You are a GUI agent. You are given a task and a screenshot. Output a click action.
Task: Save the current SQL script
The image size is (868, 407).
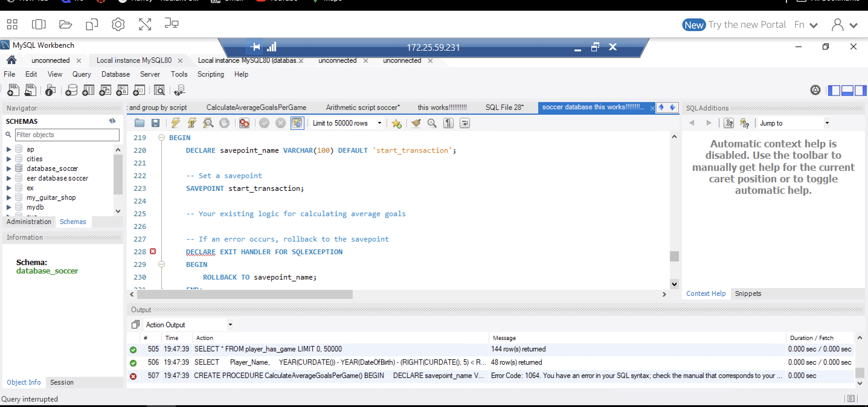coord(155,123)
